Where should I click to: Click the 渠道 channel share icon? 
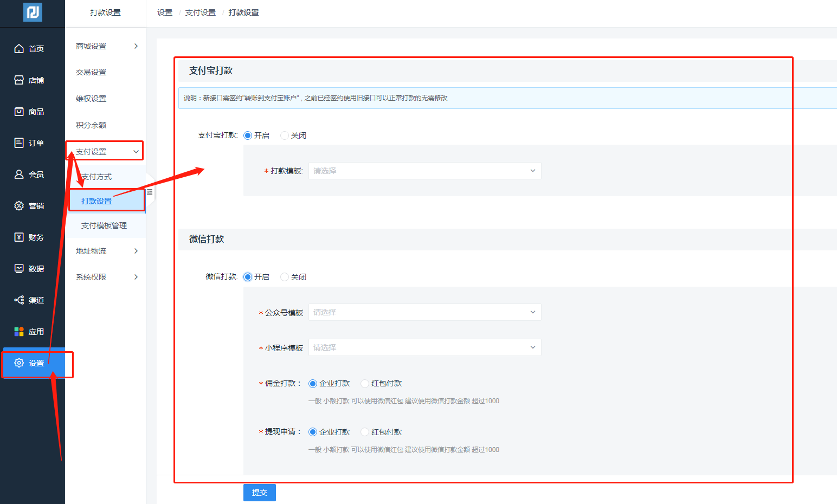[19, 300]
